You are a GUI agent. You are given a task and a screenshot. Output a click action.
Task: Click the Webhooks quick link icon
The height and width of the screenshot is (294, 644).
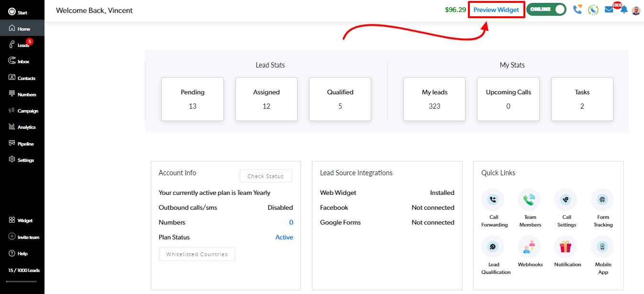click(529, 247)
